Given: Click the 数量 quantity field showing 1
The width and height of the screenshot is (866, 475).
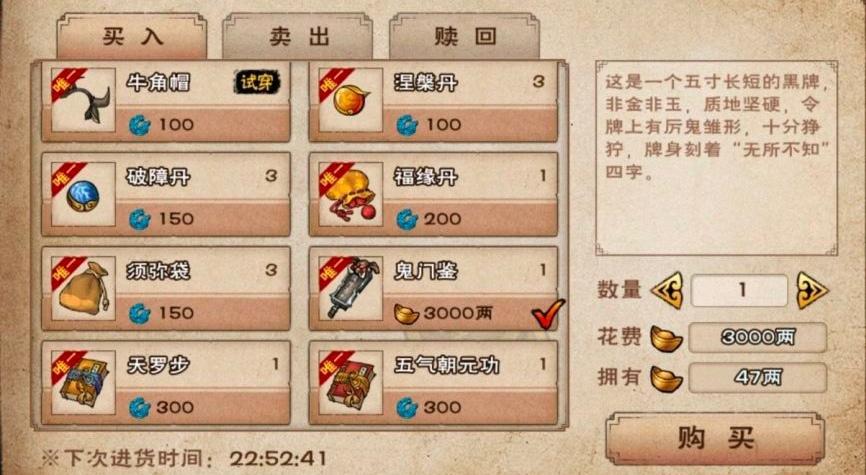Looking at the screenshot, I should click(x=740, y=291).
